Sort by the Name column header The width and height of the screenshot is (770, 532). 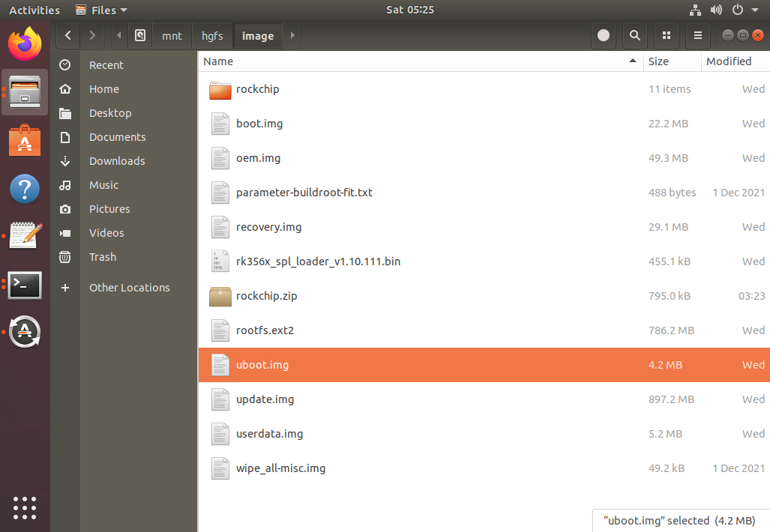coord(420,61)
